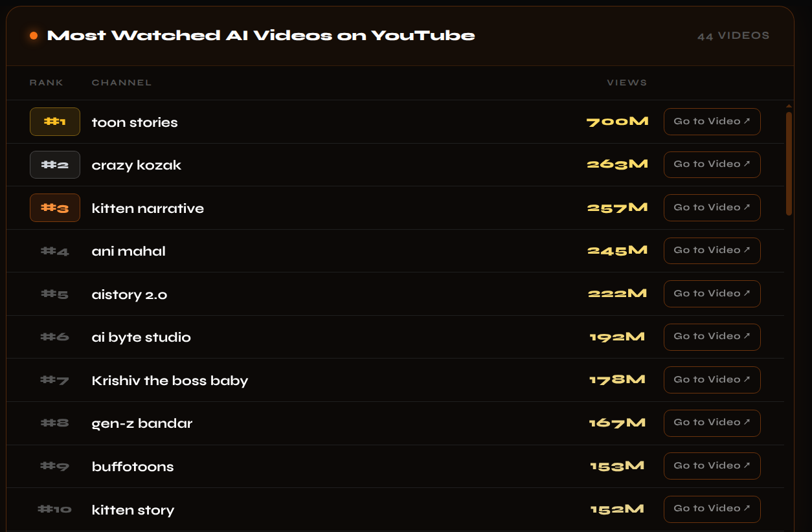This screenshot has width=812, height=532.
Task: Click the scrollbar up arrow
Action: point(789,105)
